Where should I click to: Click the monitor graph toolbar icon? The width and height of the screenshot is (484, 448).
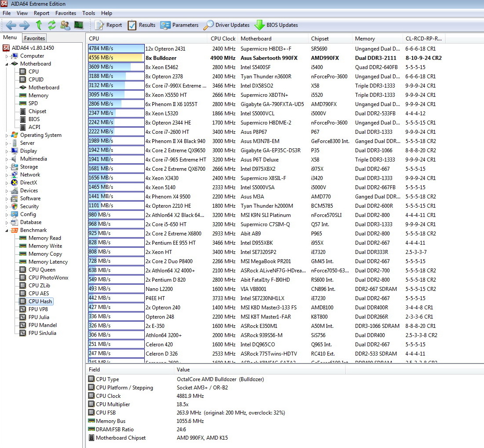click(79, 25)
